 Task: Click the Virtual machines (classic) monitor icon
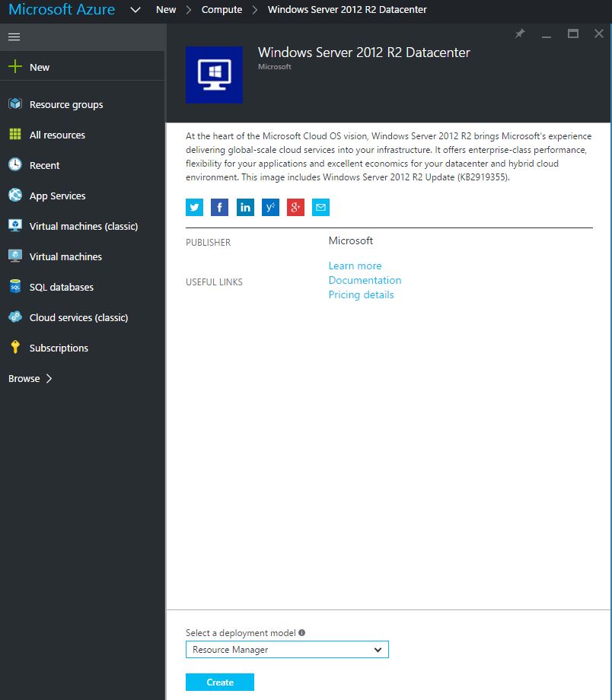tap(15, 225)
